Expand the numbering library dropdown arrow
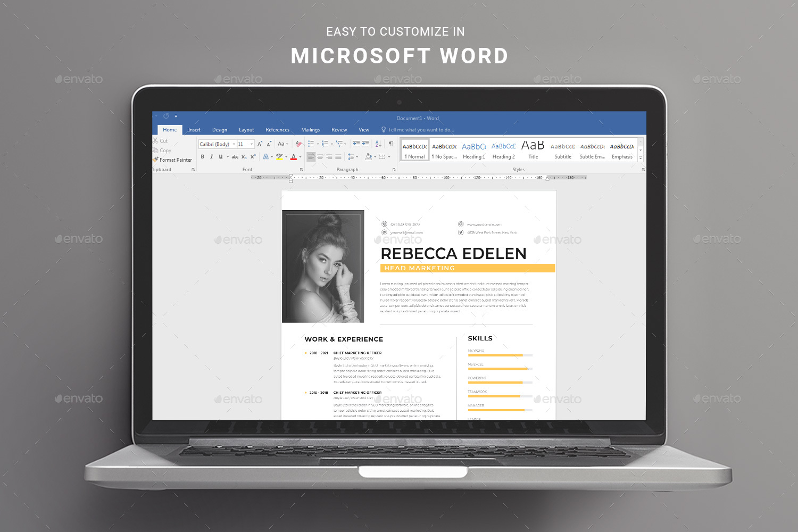This screenshot has height=532, width=798. pyautogui.click(x=332, y=144)
